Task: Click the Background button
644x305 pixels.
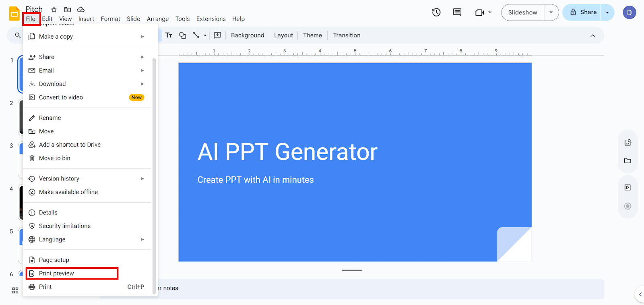Action: [x=248, y=35]
